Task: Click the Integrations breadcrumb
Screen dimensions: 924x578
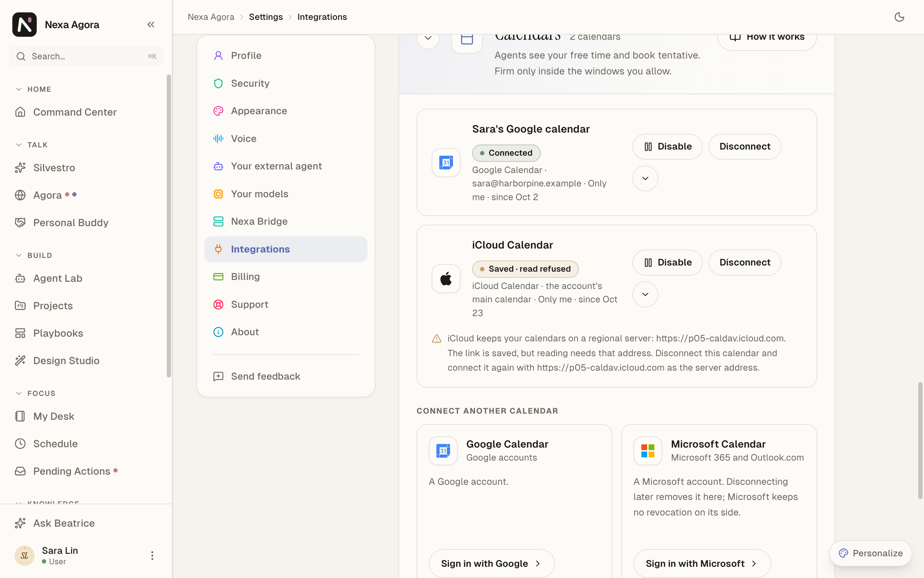Action: coord(322,17)
